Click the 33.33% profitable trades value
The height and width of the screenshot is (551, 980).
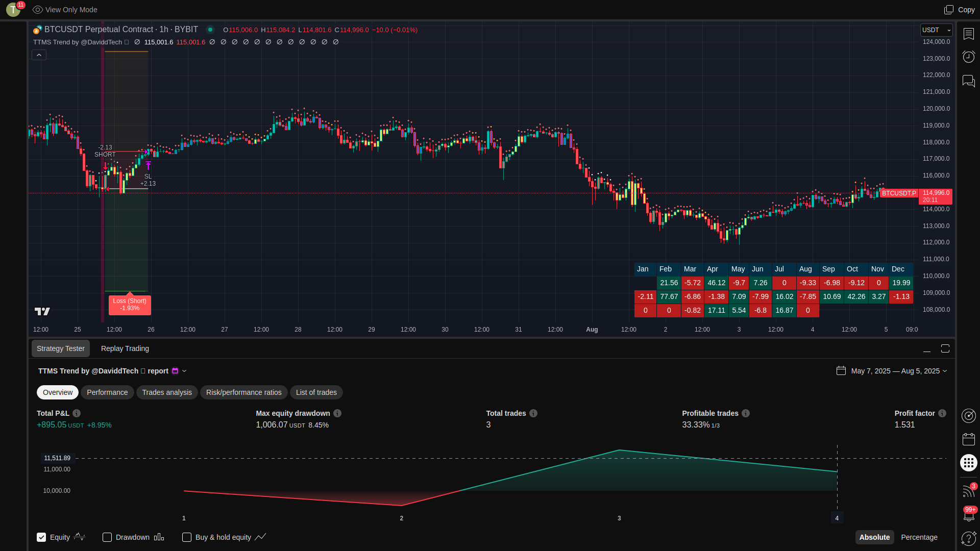click(696, 425)
